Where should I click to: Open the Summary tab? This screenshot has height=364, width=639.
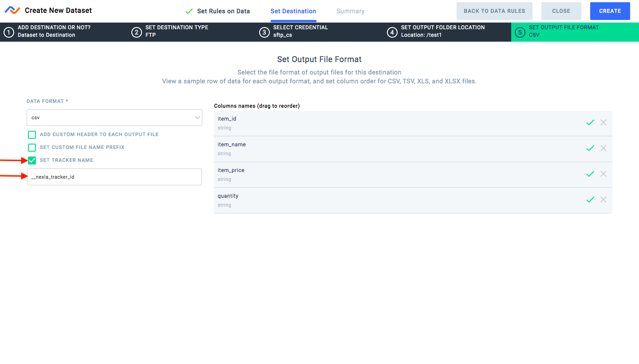coord(351,11)
